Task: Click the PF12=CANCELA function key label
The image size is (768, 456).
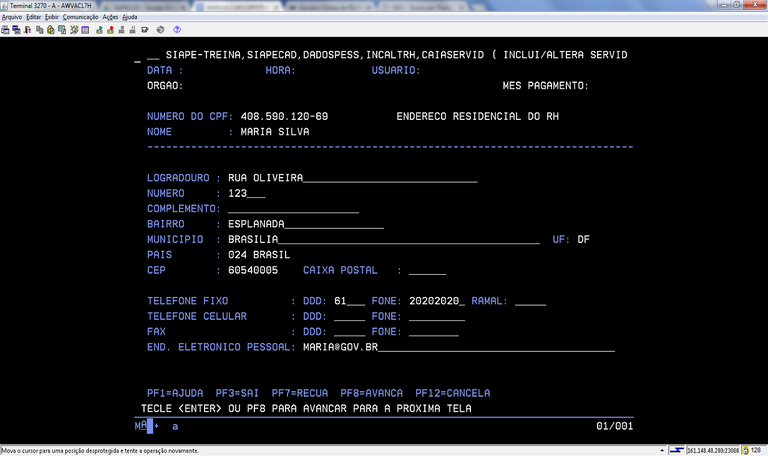Action: 453,393
